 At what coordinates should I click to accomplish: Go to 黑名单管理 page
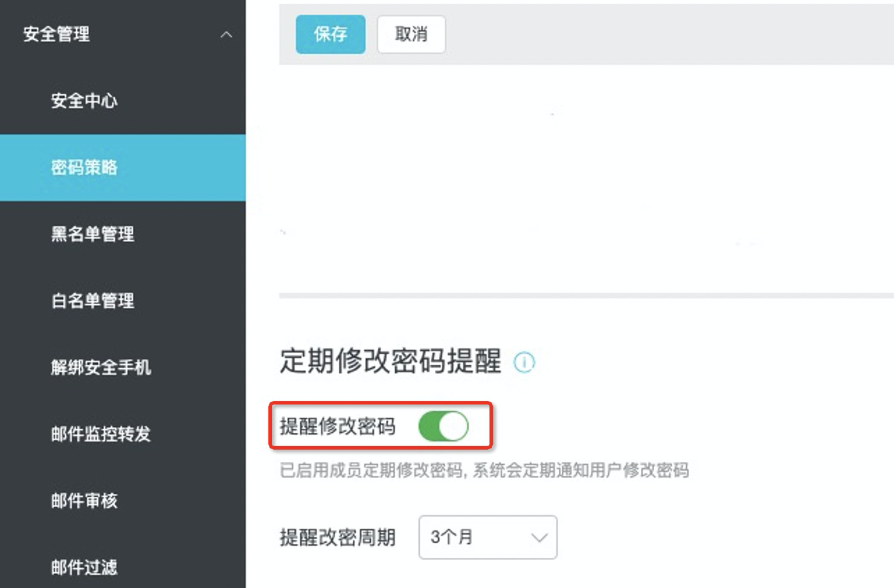point(123,234)
